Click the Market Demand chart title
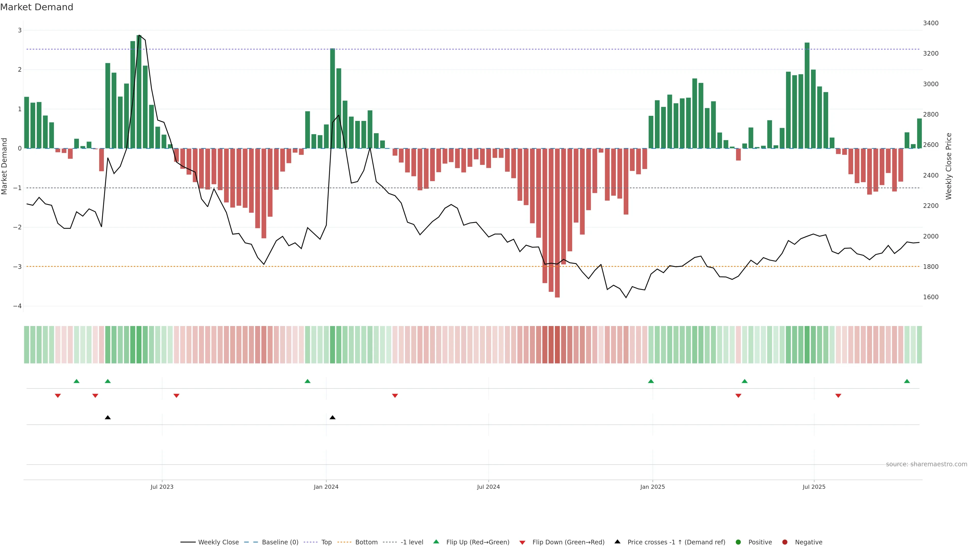Image resolution: width=980 pixels, height=551 pixels. [36, 7]
